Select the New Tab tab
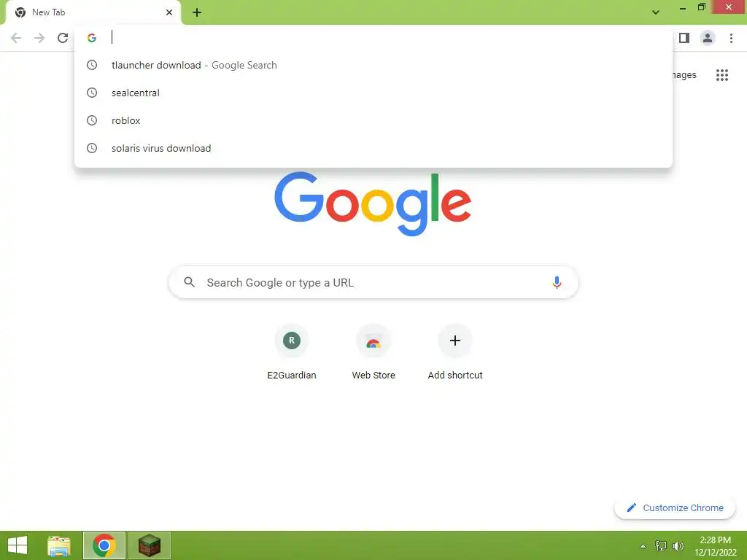747x560 pixels. coord(93,12)
